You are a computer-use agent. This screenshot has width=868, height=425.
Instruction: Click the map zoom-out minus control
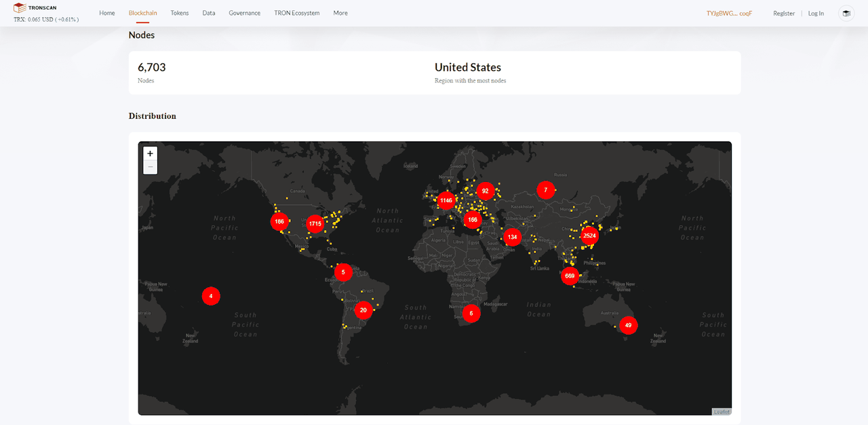(x=150, y=166)
